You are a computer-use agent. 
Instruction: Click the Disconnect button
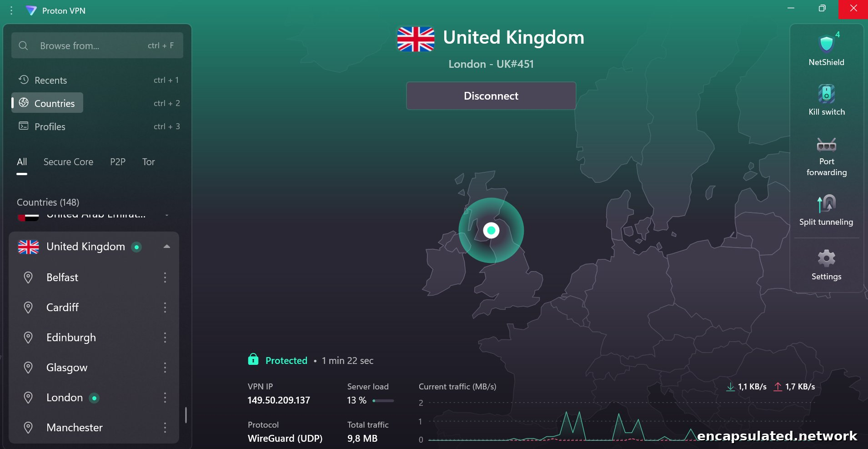tap(491, 96)
